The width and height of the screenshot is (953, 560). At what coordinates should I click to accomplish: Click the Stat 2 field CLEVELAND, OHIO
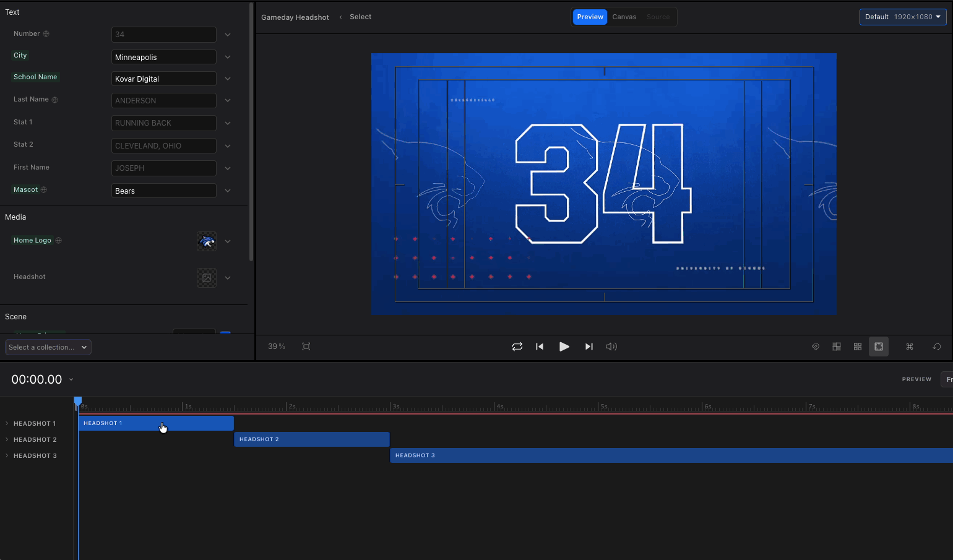164,146
